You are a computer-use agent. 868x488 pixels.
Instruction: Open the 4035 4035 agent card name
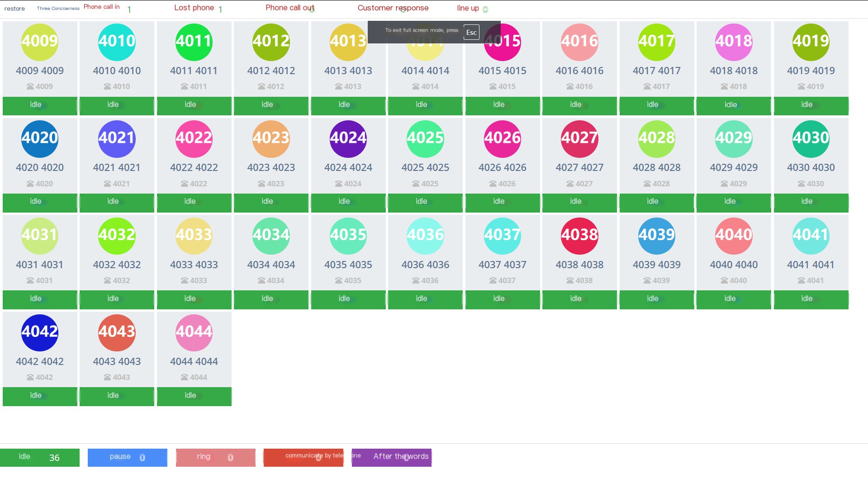tap(348, 265)
